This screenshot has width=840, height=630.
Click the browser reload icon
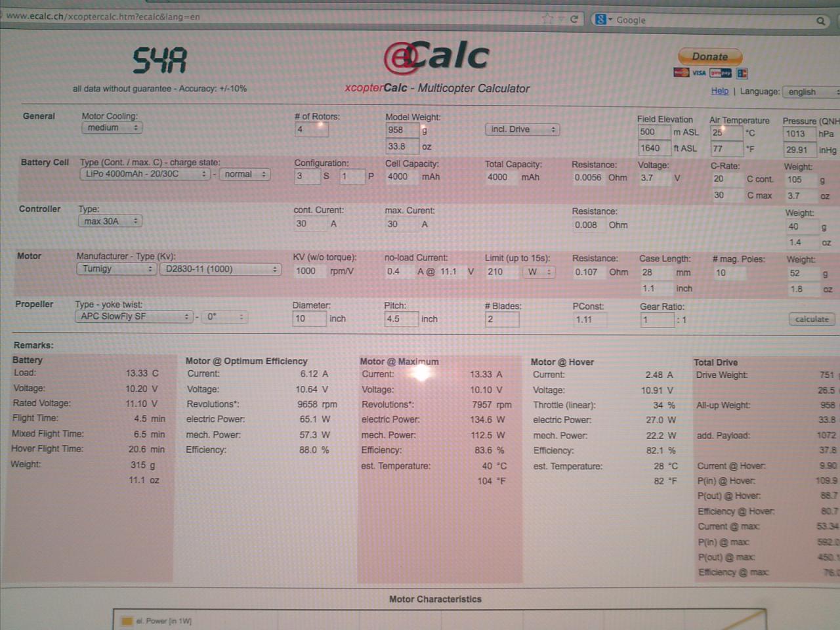tap(574, 19)
